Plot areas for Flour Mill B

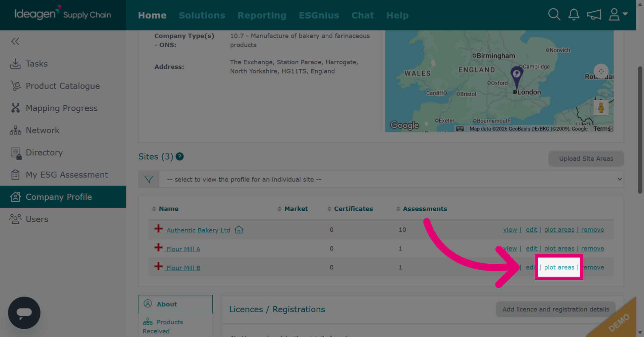tap(559, 267)
